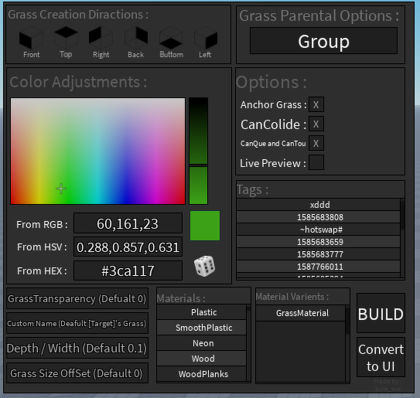Image resolution: width=420 pixels, height=398 pixels.
Task: Select the Back grass creation direction cube
Action: click(x=136, y=38)
